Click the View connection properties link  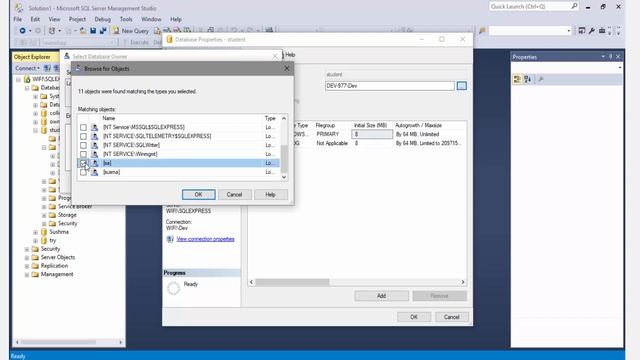click(205, 239)
